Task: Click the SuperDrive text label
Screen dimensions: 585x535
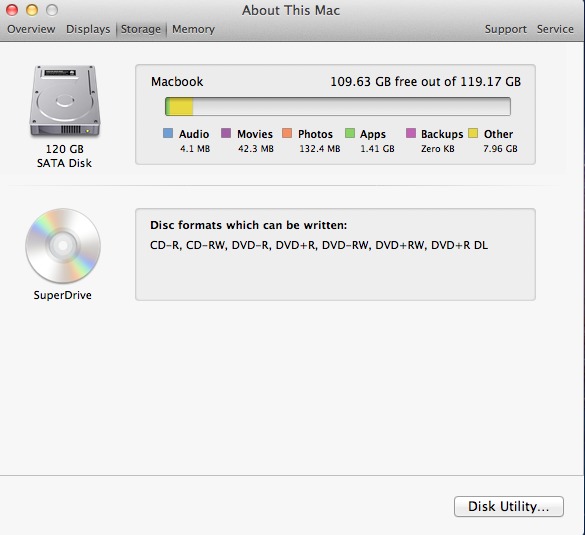Action: [x=63, y=295]
